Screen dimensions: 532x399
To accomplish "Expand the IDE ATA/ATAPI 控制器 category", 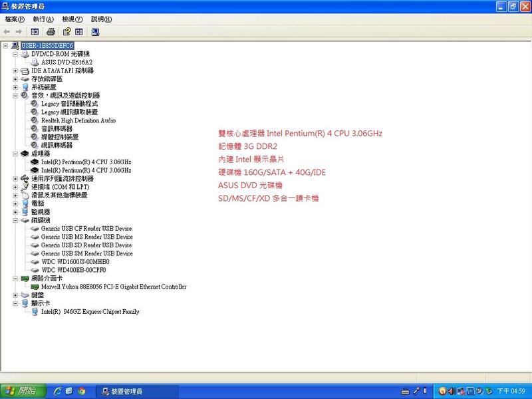I will point(15,70).
